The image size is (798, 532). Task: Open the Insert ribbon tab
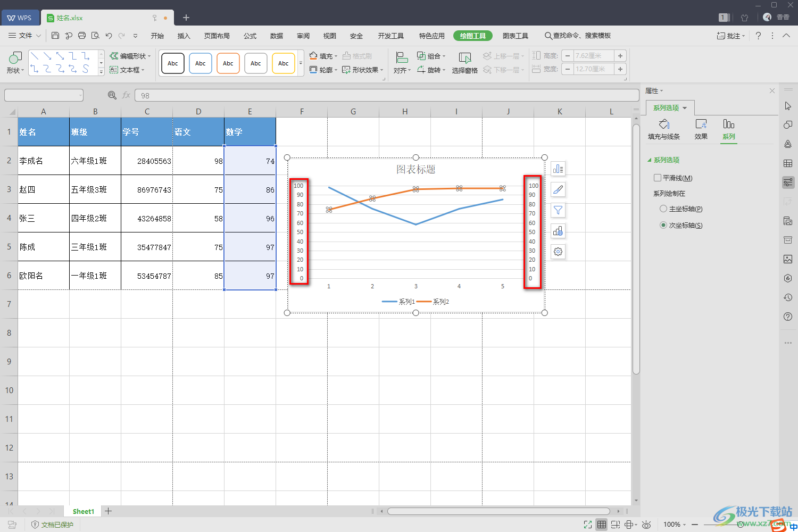click(x=184, y=36)
